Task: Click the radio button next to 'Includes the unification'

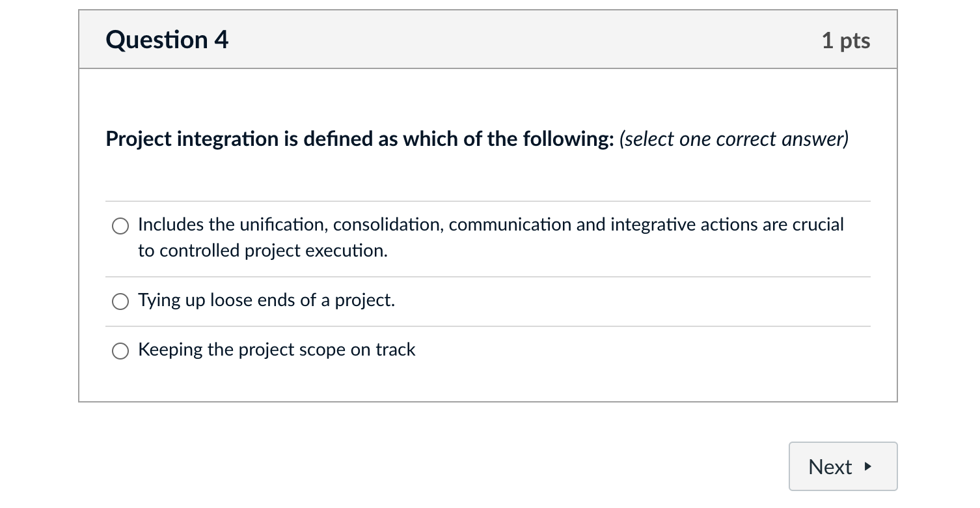Action: [x=120, y=226]
